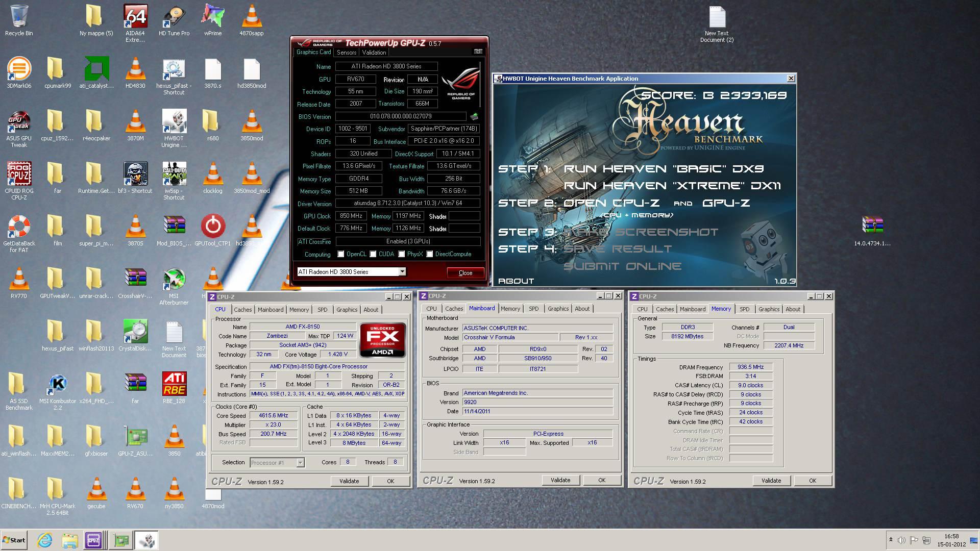This screenshot has width=980, height=551.
Task: Expand the ATI Radeon HD 3800 Series dropdown
Action: tap(402, 272)
